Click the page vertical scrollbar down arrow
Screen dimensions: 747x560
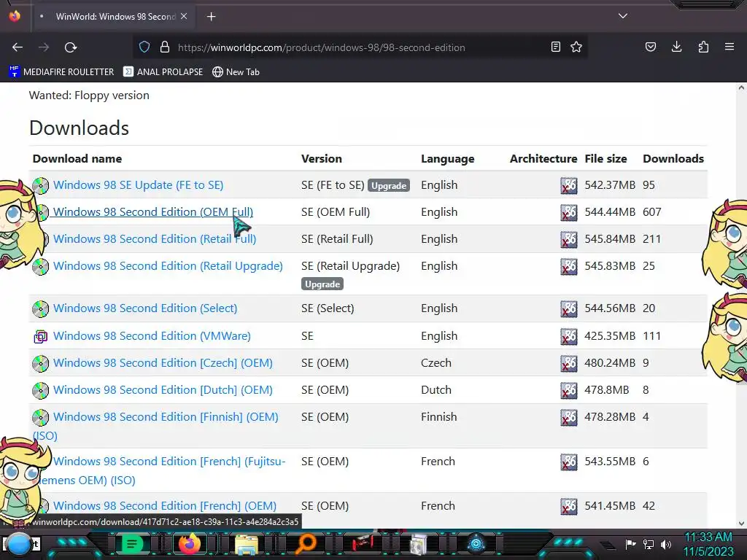click(x=741, y=524)
